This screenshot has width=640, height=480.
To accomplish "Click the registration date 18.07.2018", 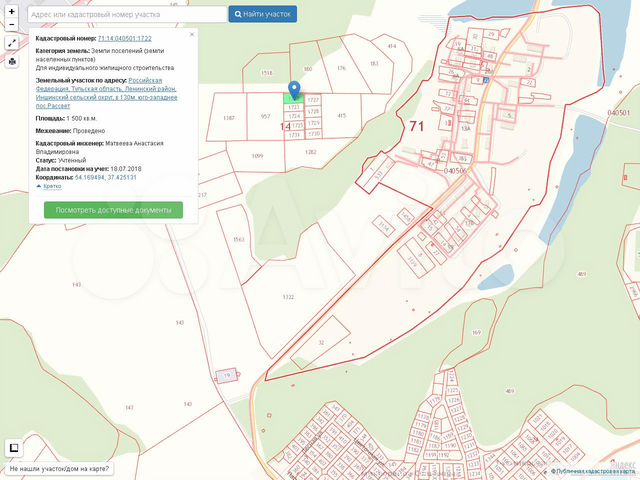I will click(126, 169).
